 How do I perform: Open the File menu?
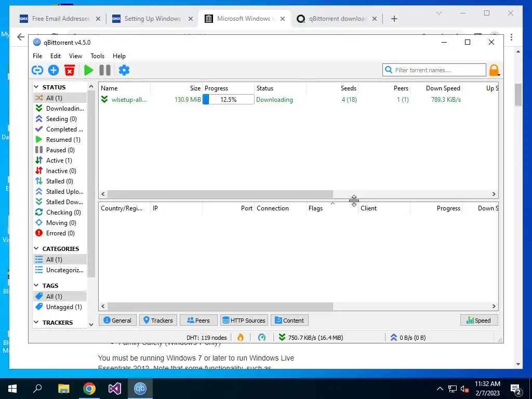37,56
